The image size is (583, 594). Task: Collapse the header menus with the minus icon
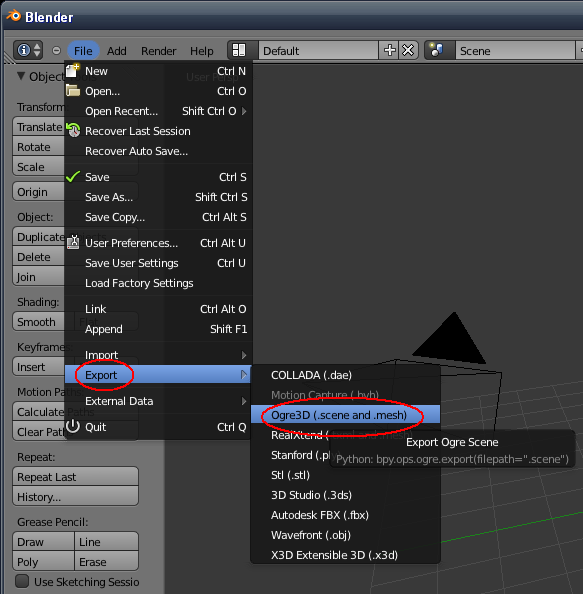click(56, 50)
